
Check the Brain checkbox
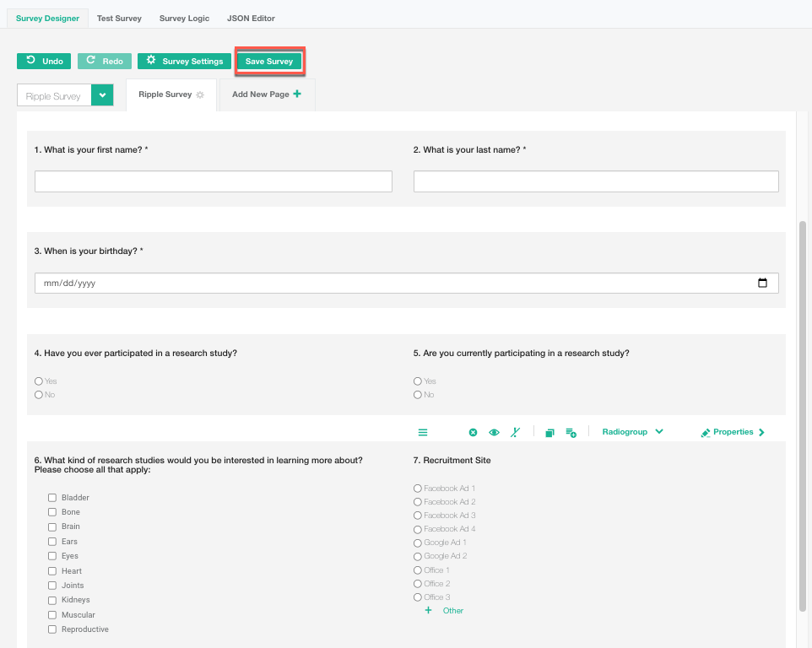pyautogui.click(x=52, y=526)
